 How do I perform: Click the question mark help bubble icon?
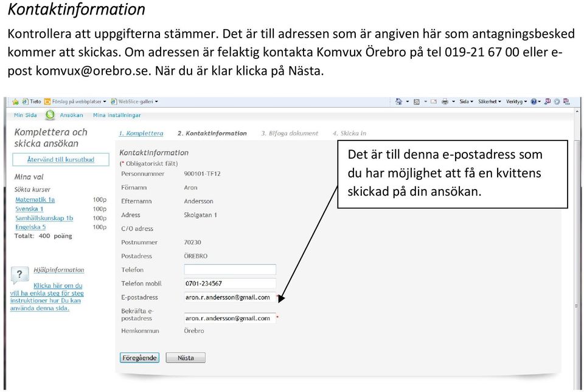pyautogui.click(x=19, y=275)
